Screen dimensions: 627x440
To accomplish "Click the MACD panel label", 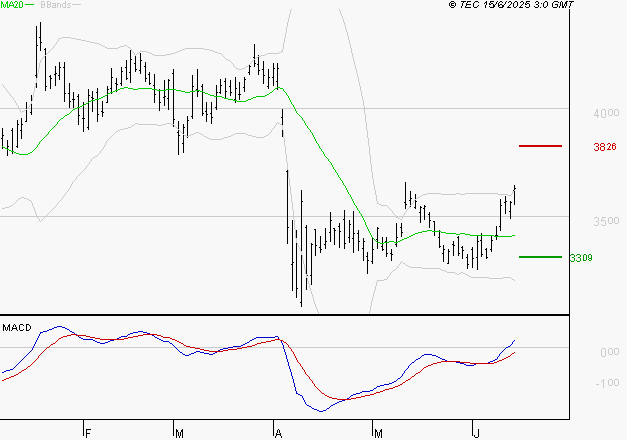I will click(17, 328).
